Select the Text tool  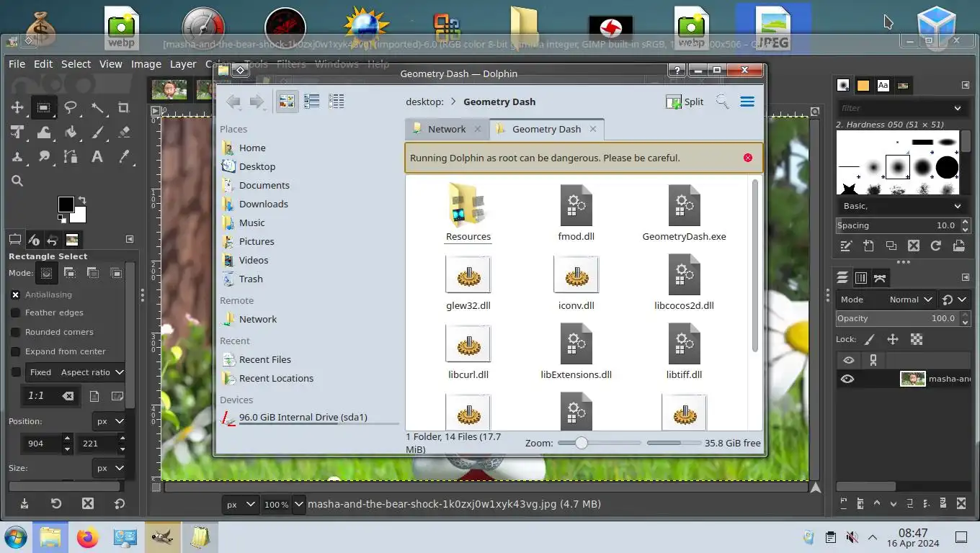pos(97,156)
